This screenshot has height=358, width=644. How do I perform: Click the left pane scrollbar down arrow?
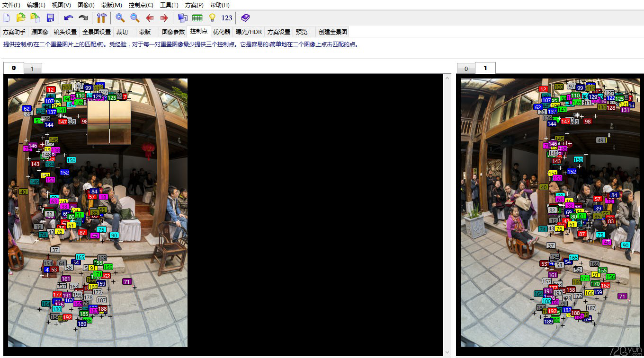(447, 352)
